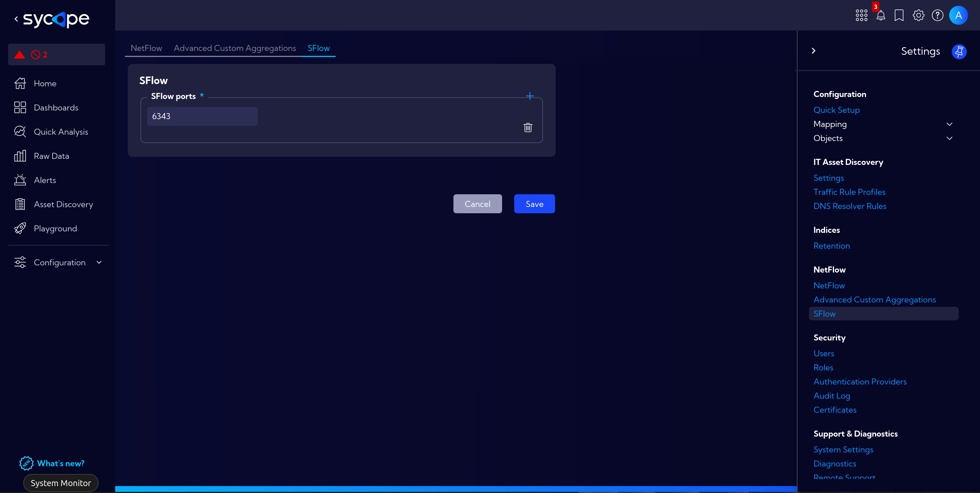Open Retention under Indices
The image size is (980, 493).
[x=831, y=246]
